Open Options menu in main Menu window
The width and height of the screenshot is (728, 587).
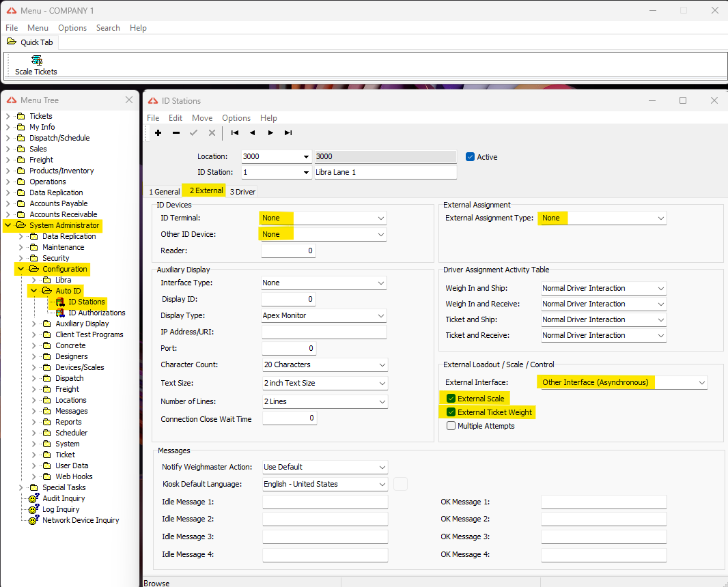click(x=72, y=28)
